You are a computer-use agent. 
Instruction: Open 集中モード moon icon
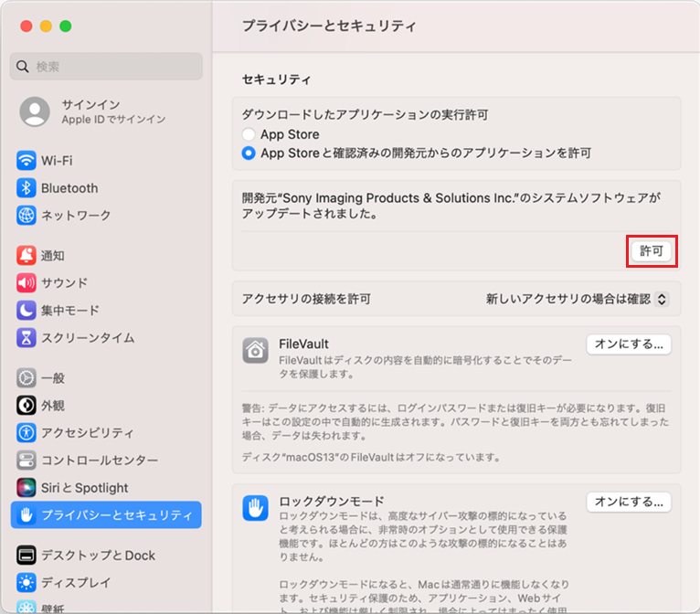[27, 311]
